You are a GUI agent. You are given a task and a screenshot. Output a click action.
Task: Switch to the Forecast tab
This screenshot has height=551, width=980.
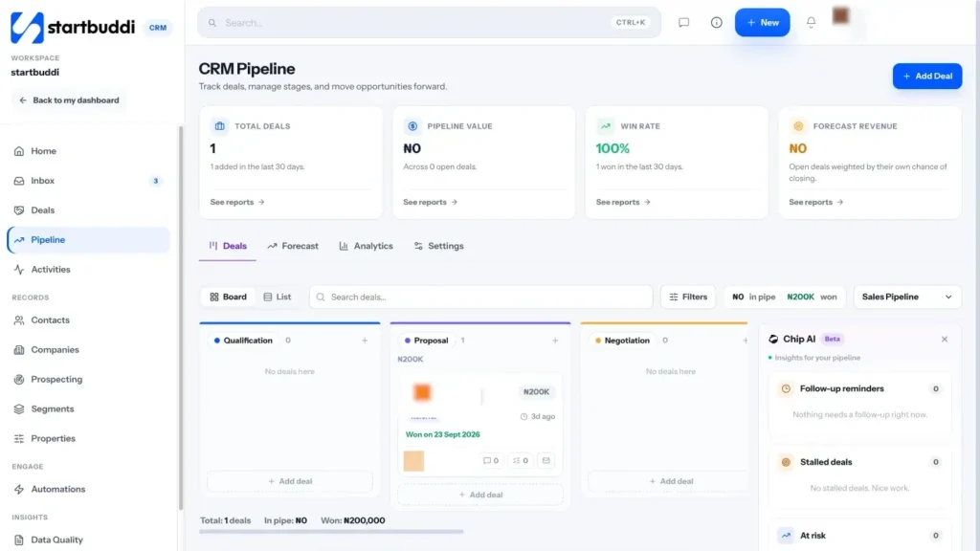[x=293, y=246]
